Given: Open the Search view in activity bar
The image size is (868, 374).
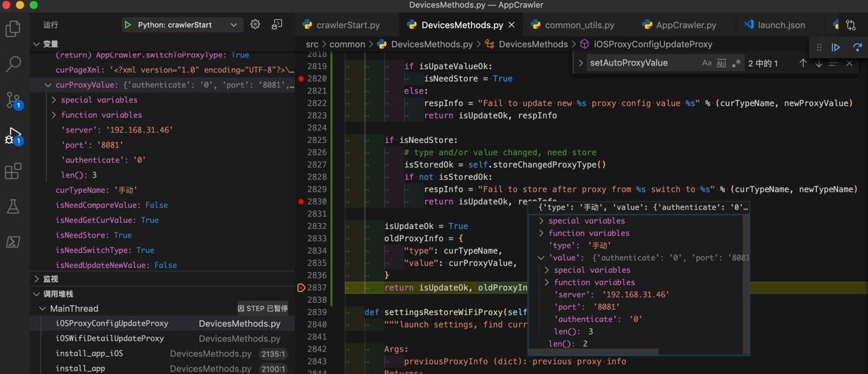Looking at the screenshot, I should tap(13, 64).
